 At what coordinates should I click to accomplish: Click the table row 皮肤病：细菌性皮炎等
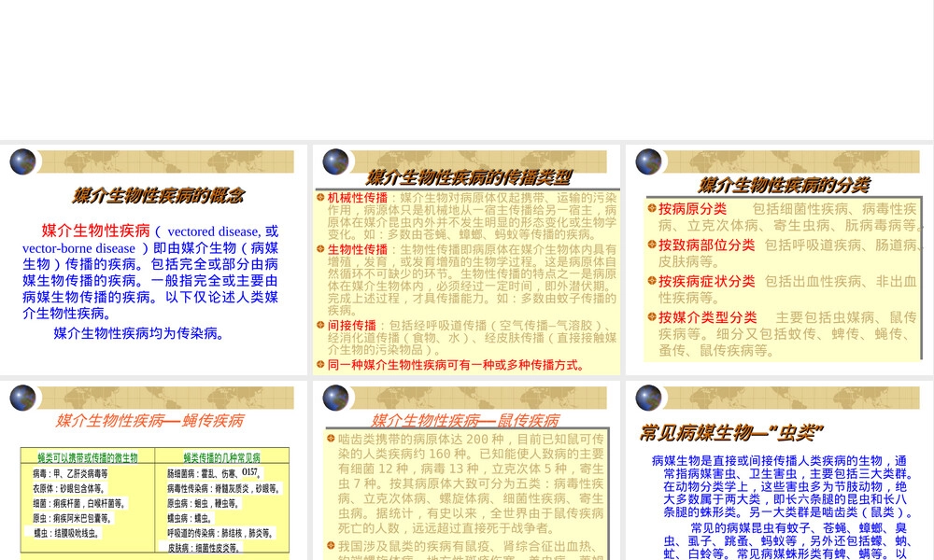pyautogui.click(x=203, y=548)
